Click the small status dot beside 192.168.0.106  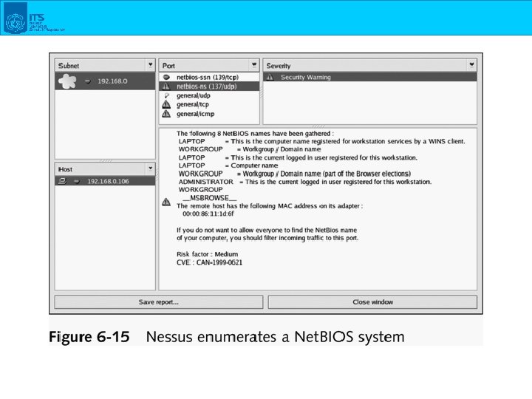tap(77, 182)
